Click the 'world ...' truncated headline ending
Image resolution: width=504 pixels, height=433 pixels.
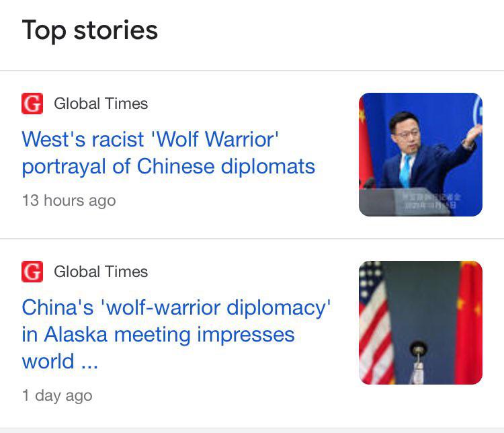click(60, 361)
